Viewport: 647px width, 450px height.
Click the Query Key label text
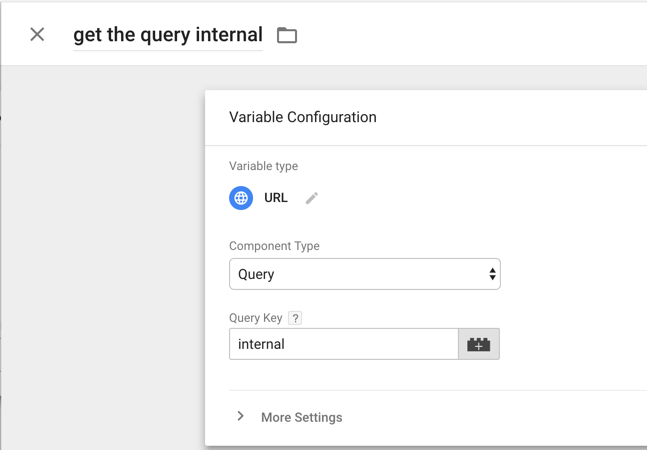[x=256, y=318]
